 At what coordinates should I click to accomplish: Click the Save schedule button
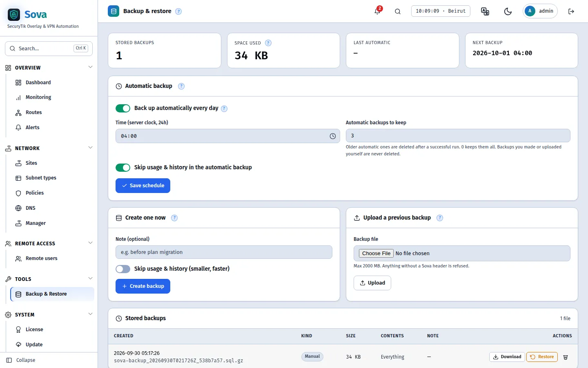point(143,186)
